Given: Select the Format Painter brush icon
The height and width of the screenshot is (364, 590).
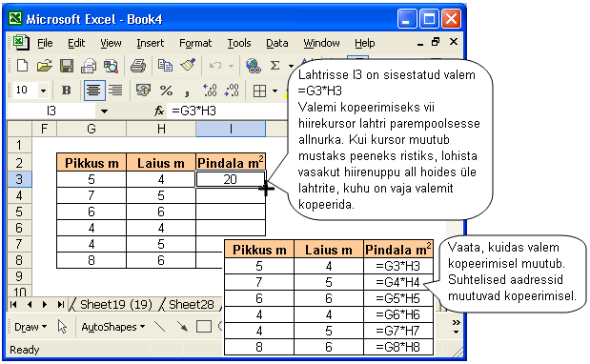Looking at the screenshot, I should (x=188, y=66).
